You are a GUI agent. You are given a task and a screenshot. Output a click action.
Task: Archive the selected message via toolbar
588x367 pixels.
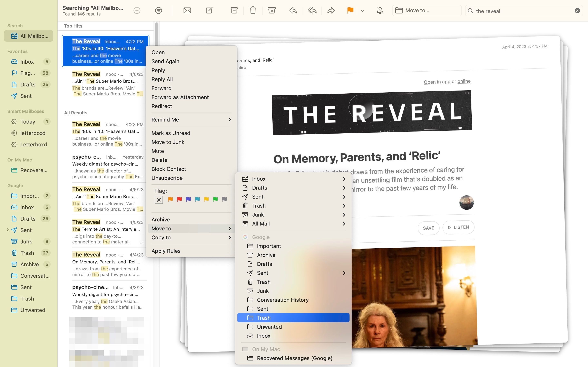234,10
